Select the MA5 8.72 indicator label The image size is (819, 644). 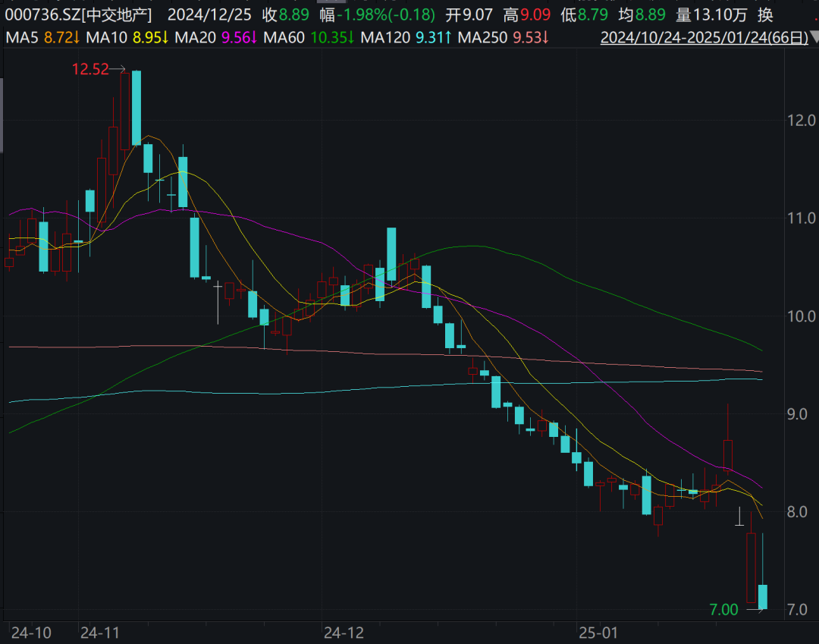point(42,38)
